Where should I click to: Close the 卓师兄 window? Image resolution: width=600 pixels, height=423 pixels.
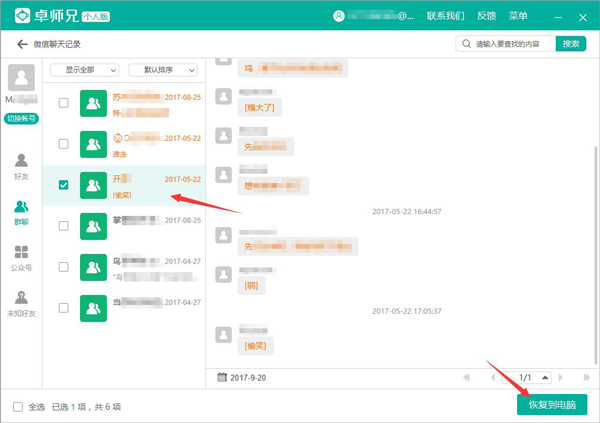583,18
